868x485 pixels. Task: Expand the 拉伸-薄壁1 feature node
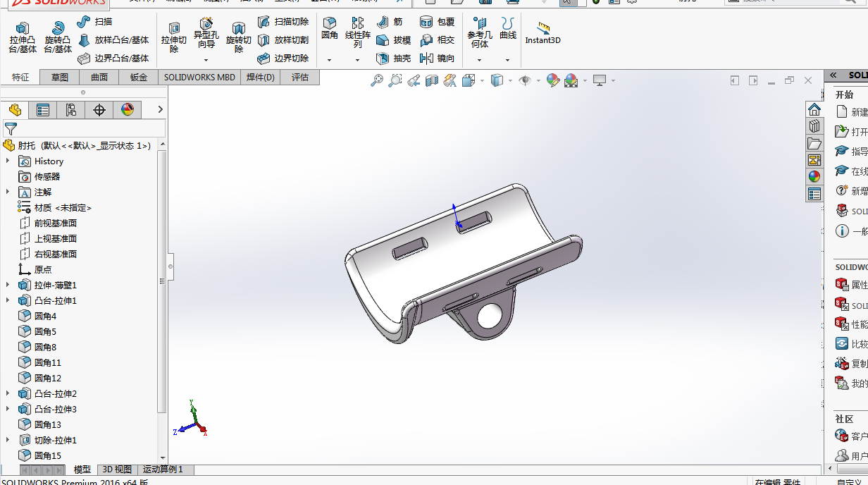8,285
